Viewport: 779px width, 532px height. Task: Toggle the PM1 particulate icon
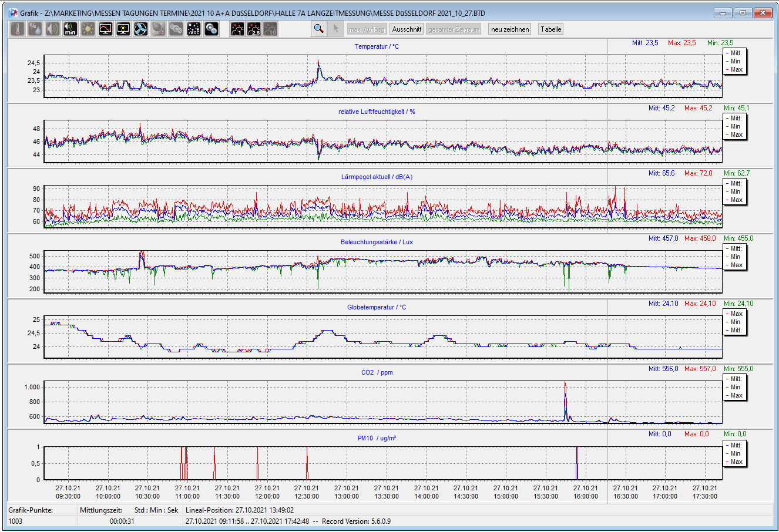click(x=237, y=29)
